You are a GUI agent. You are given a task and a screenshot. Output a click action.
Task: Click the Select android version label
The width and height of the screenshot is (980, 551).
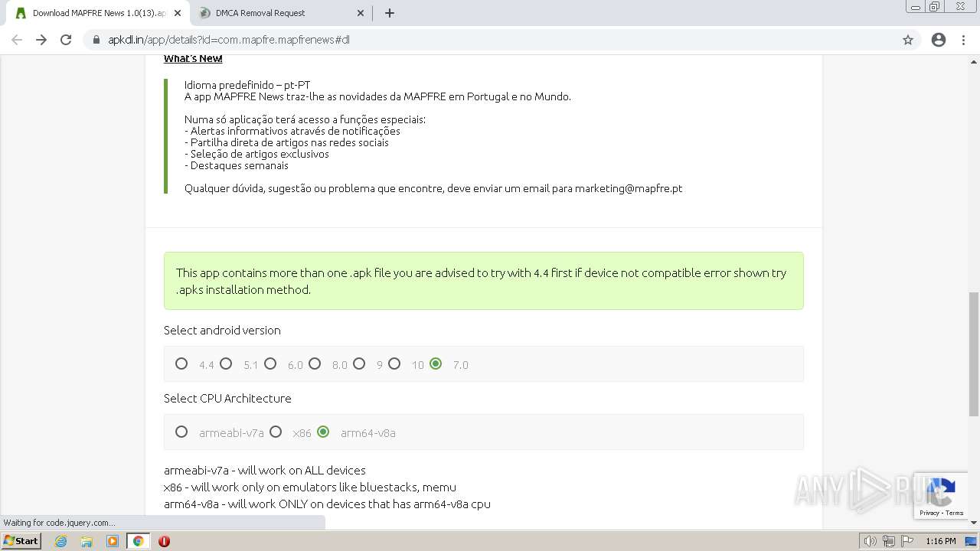[222, 330]
